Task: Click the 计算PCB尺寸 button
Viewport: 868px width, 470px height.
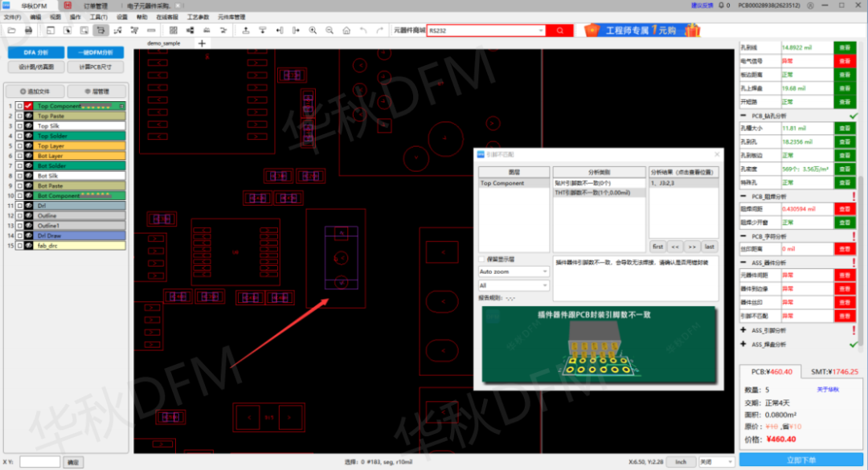Action: point(95,67)
